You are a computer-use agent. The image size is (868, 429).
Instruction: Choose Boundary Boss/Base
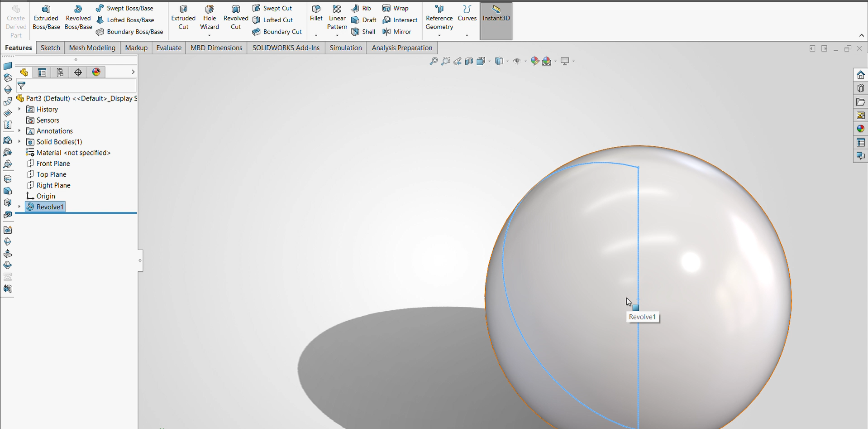coord(129,32)
